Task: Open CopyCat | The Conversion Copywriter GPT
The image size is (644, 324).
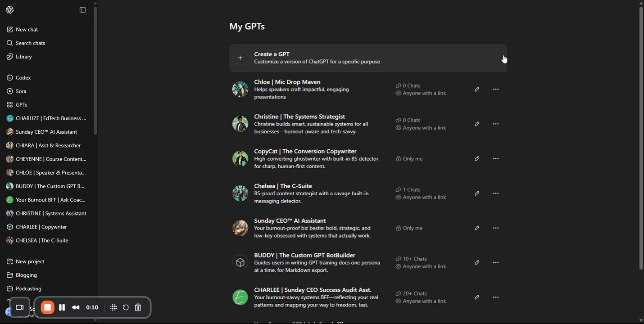Action: coord(305,151)
